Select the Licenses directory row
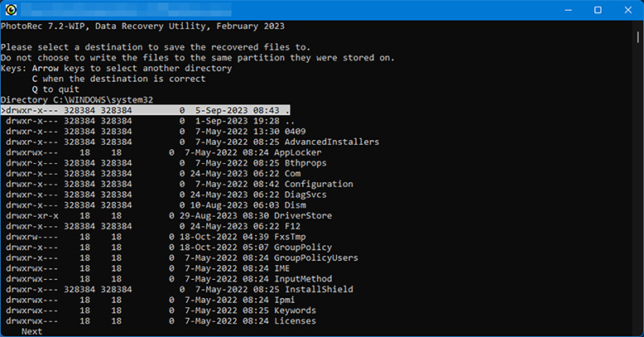644x337 pixels. coord(161,321)
